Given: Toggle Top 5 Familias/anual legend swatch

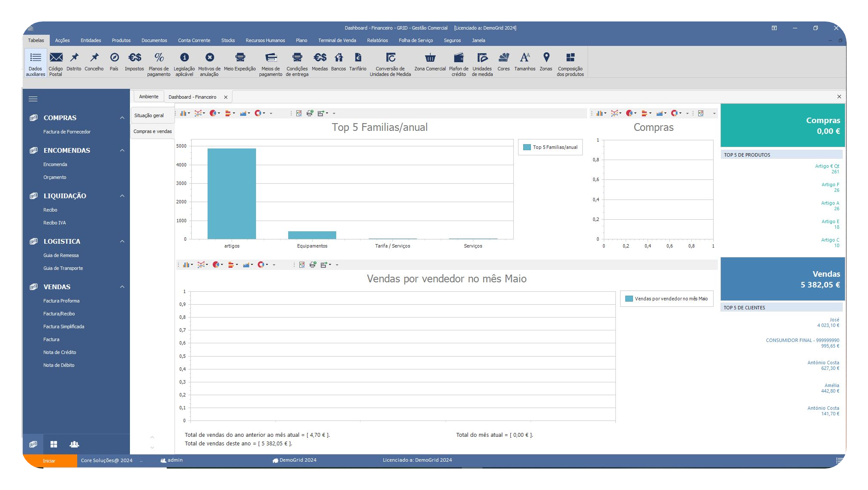Looking at the screenshot, I should coord(527,147).
